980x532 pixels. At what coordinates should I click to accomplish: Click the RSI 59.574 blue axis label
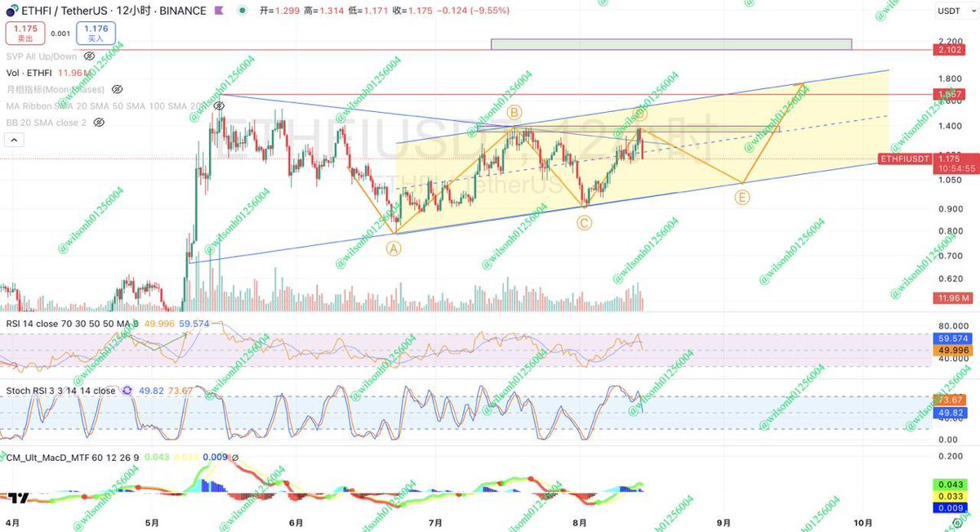(x=951, y=338)
